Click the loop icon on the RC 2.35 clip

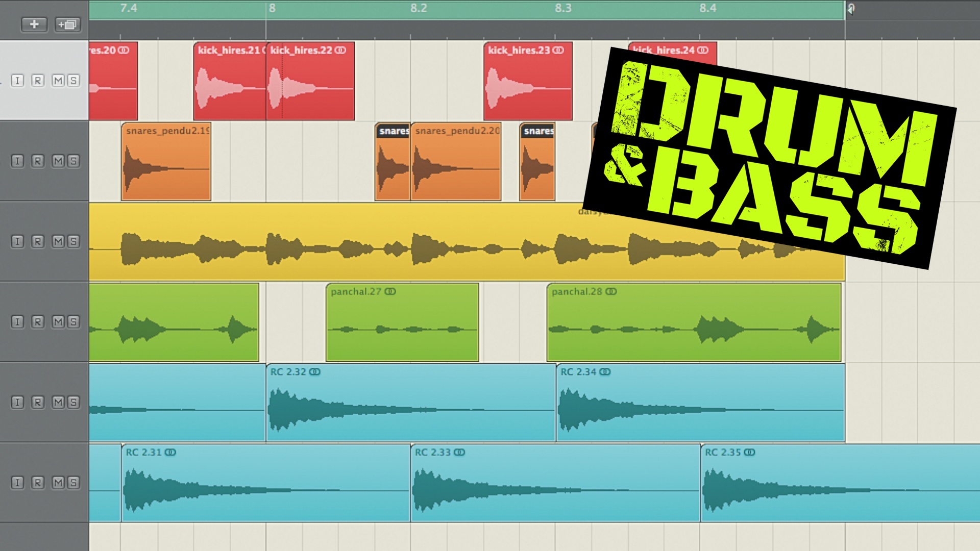click(750, 452)
